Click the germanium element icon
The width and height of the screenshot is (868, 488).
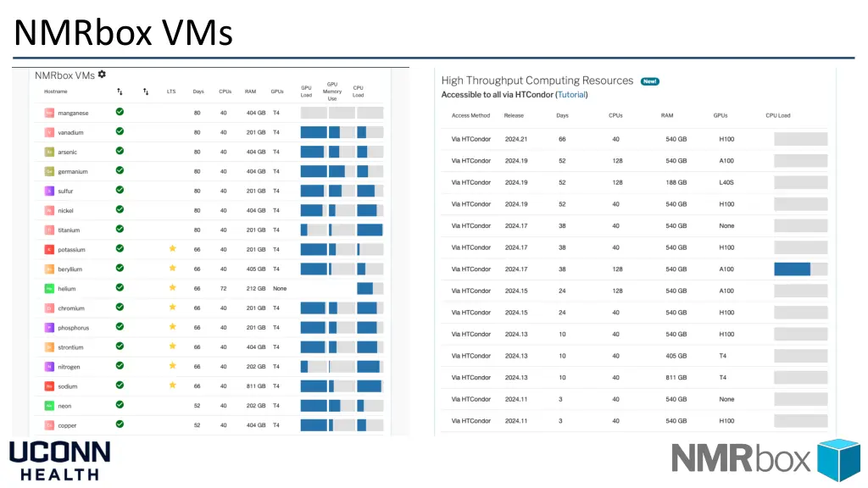pyautogui.click(x=49, y=171)
